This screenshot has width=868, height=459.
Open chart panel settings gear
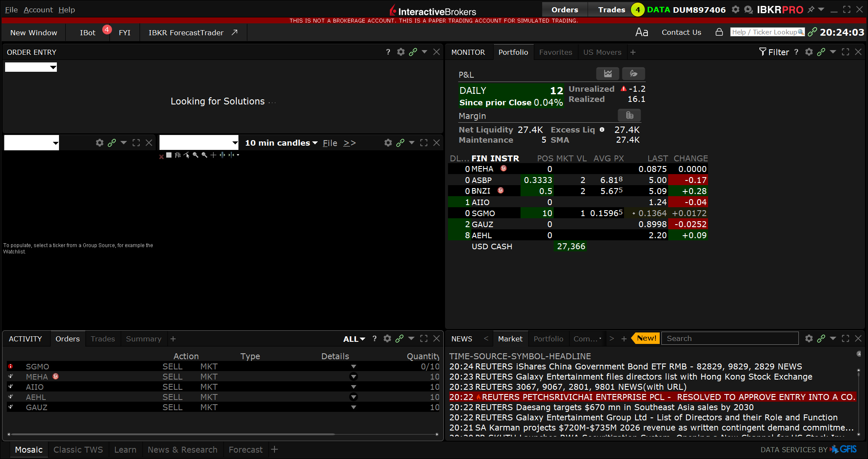click(388, 143)
